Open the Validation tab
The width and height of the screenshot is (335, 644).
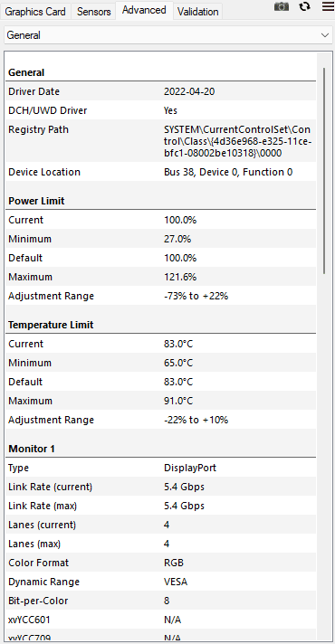pyautogui.click(x=197, y=12)
